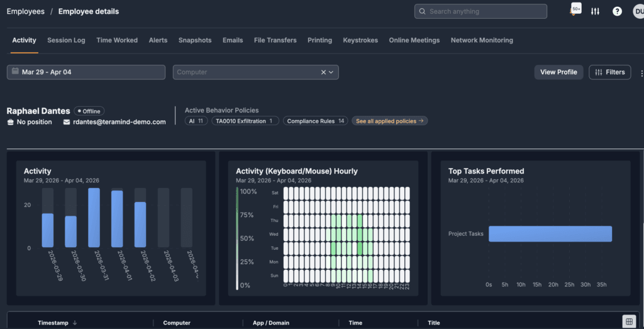The height and width of the screenshot is (329, 644).
Task: Click the Offline status badge
Action: [89, 111]
